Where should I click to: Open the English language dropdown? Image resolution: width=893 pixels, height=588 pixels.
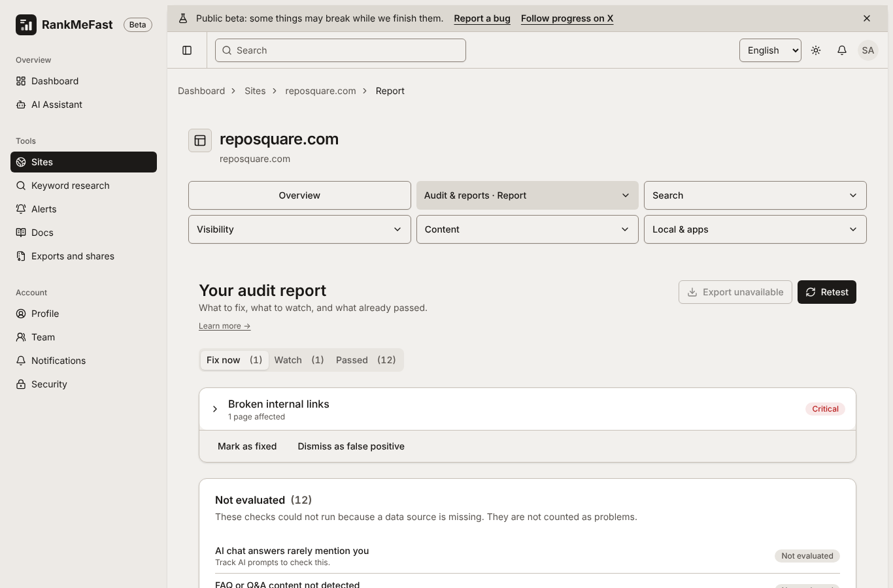point(770,50)
